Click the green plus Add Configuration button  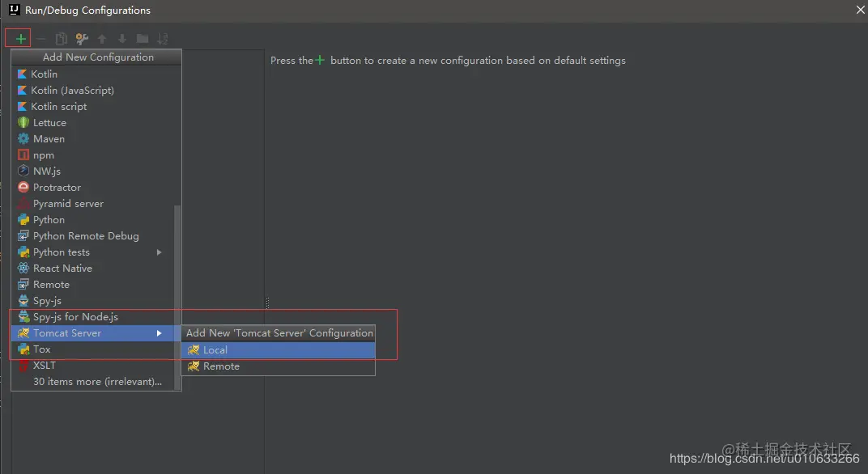(20, 39)
